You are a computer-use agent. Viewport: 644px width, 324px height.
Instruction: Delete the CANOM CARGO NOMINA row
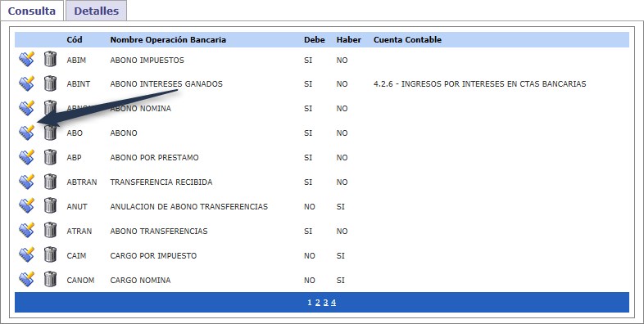coord(50,280)
